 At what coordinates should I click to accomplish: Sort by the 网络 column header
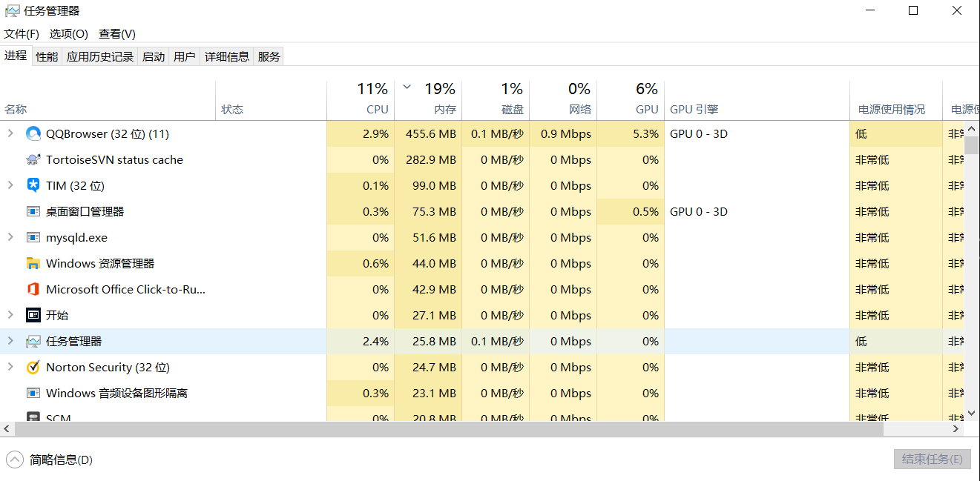pos(563,101)
